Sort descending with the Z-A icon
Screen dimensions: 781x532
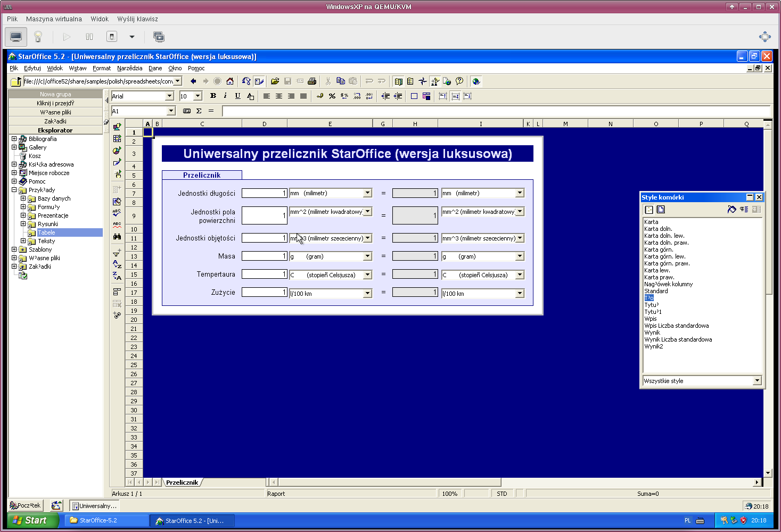pyautogui.click(x=117, y=276)
